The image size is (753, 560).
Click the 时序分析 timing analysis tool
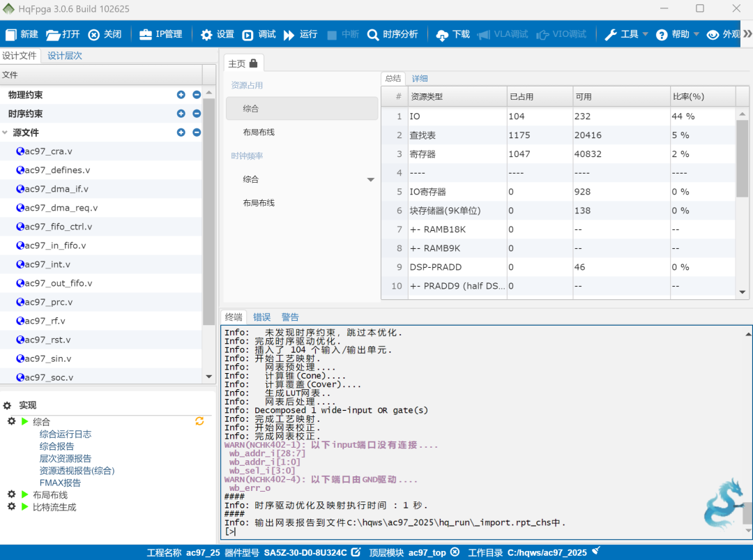click(393, 34)
